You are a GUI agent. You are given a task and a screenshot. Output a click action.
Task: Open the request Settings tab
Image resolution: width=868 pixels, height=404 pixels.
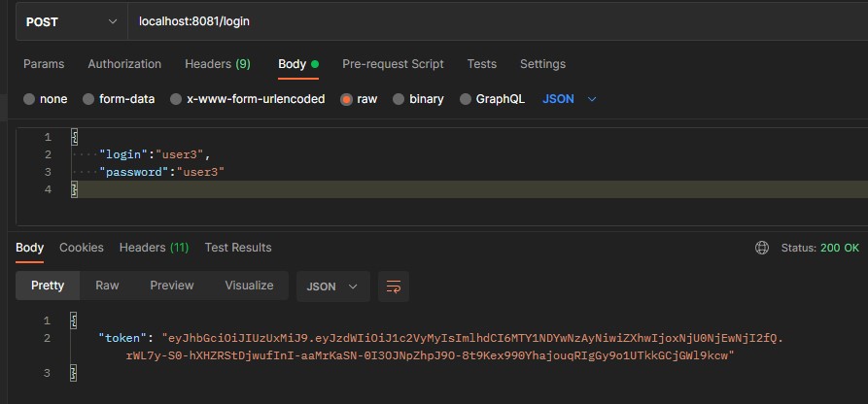pos(542,64)
